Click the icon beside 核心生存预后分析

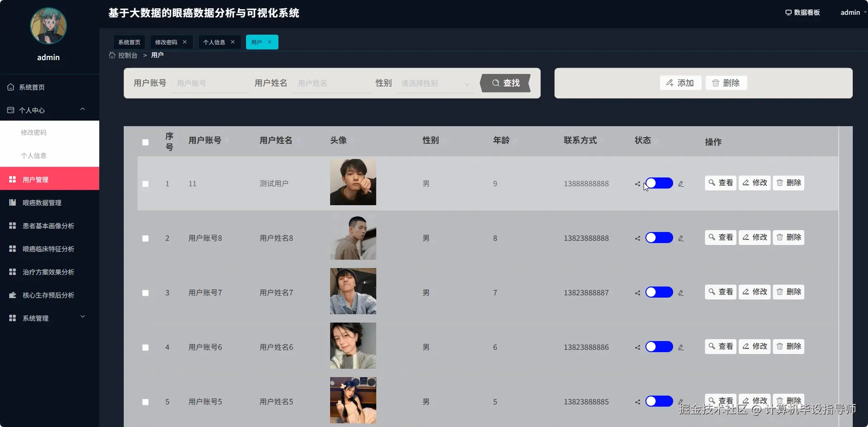pyautogui.click(x=12, y=295)
